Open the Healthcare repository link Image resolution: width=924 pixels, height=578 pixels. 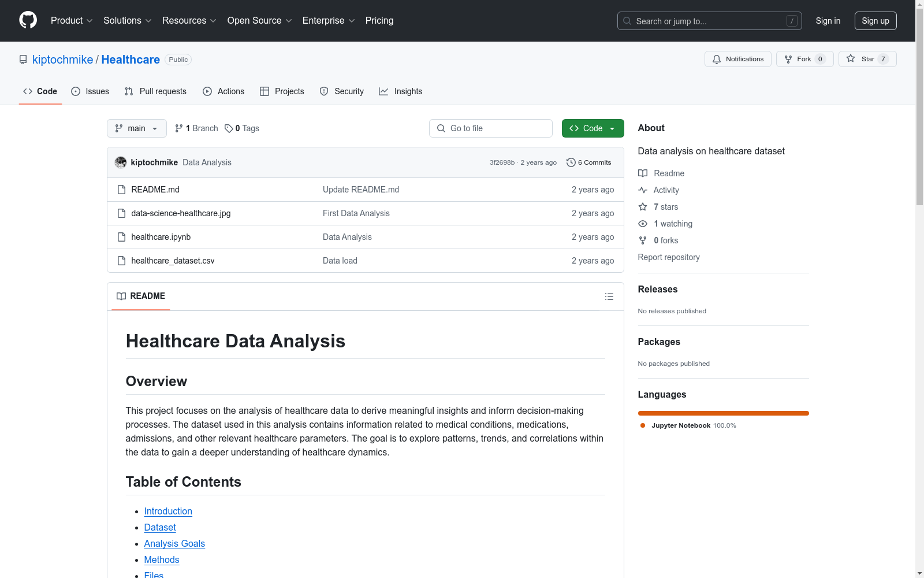pos(131,60)
